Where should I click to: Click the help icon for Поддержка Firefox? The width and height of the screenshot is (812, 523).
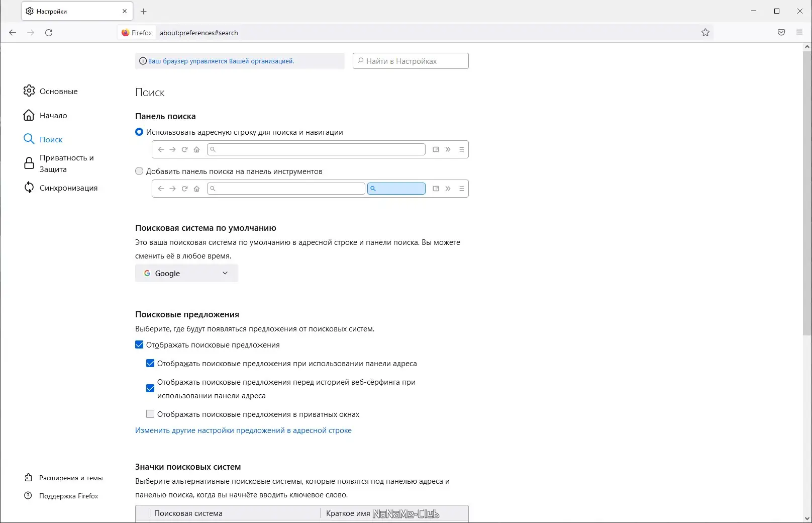29,496
